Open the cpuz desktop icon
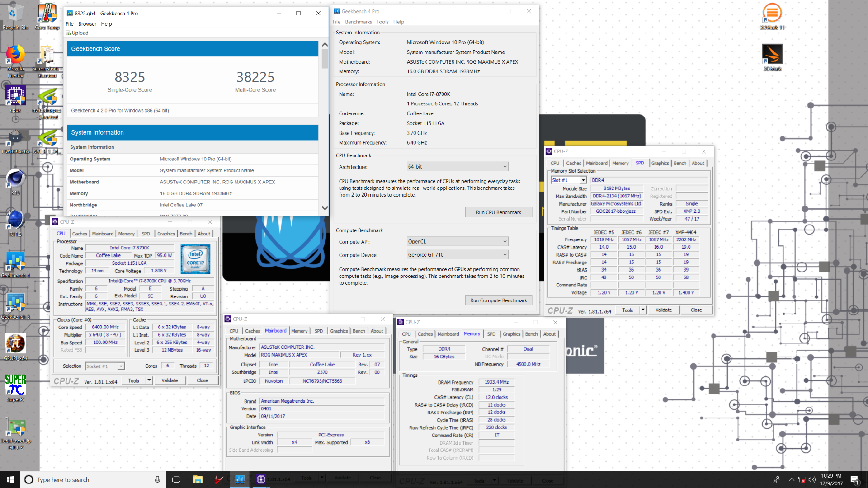 (15, 99)
